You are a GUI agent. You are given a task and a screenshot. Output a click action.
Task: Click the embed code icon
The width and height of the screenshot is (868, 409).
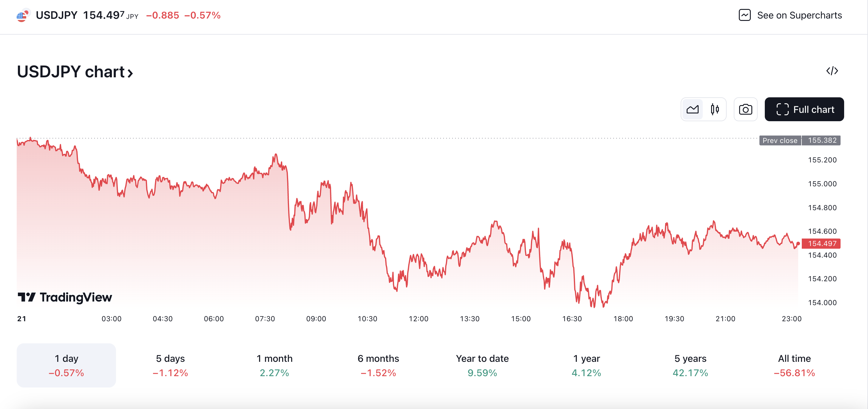(832, 71)
